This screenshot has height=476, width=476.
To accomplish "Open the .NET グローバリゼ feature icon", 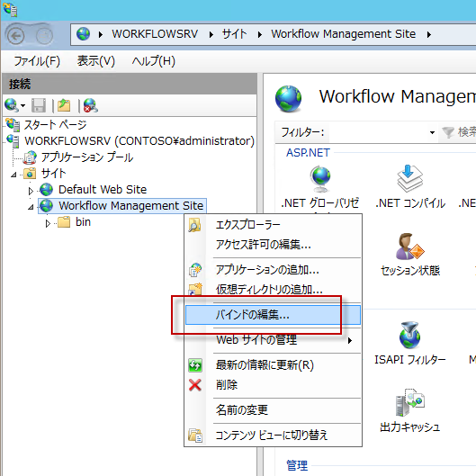I will point(320,179).
